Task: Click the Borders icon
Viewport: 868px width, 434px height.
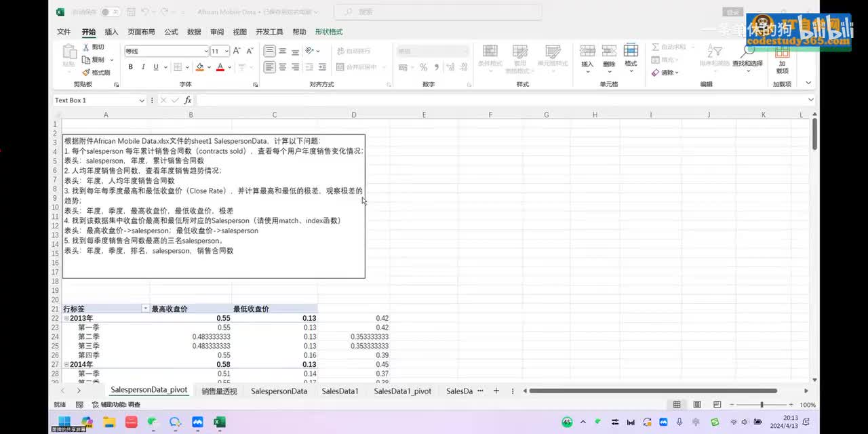Action: [x=178, y=67]
